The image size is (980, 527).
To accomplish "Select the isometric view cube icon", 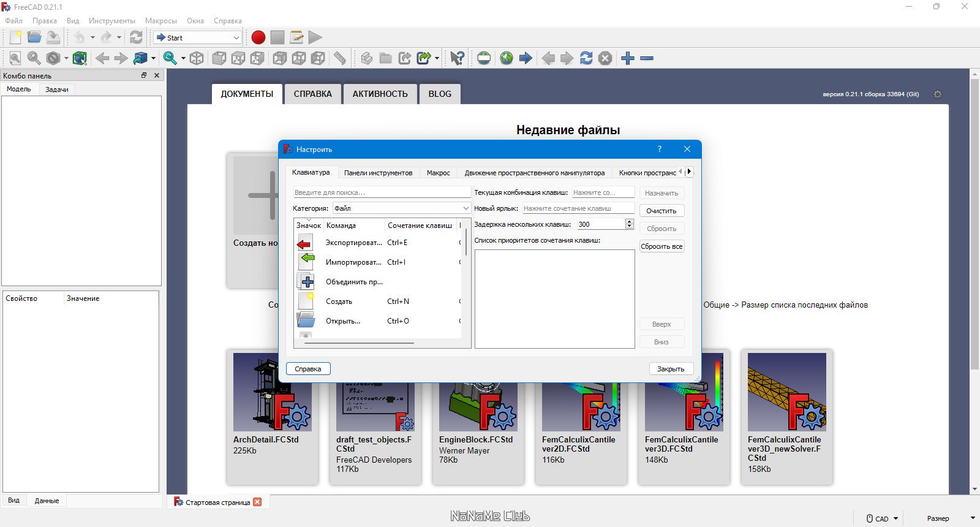I will coord(197,58).
